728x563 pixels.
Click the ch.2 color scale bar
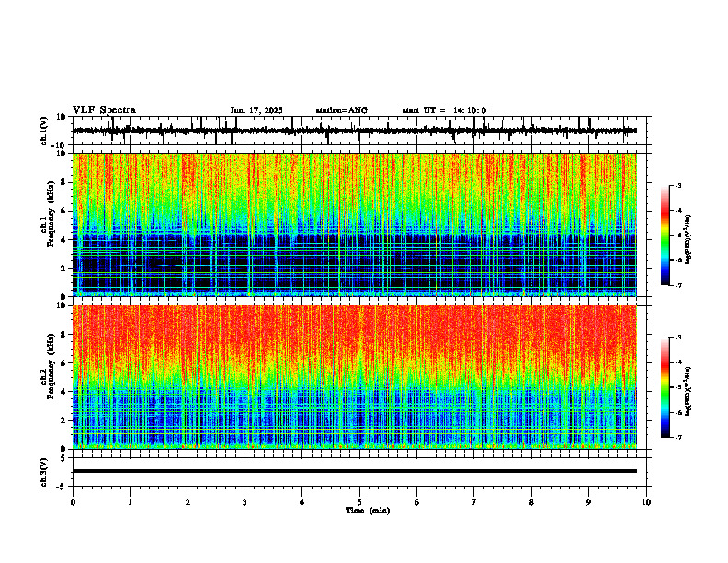665,387
